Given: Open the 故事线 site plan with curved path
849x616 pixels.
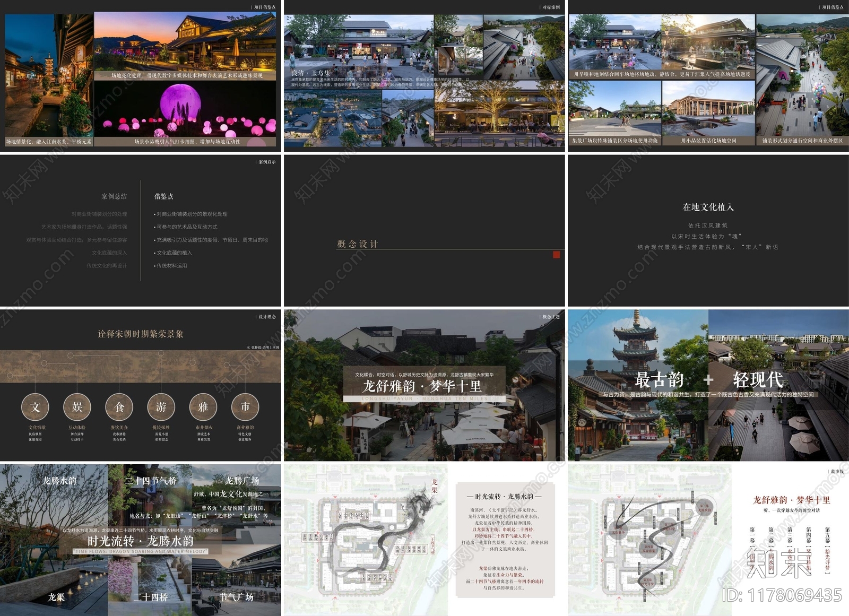Looking at the screenshot, I should [650, 540].
